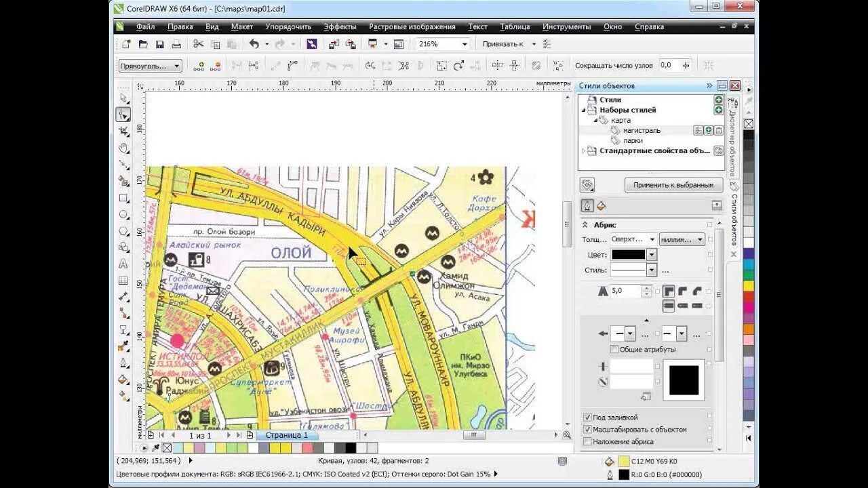Open the миллим... units dropdown
This screenshot has height=488, width=868.
700,239
